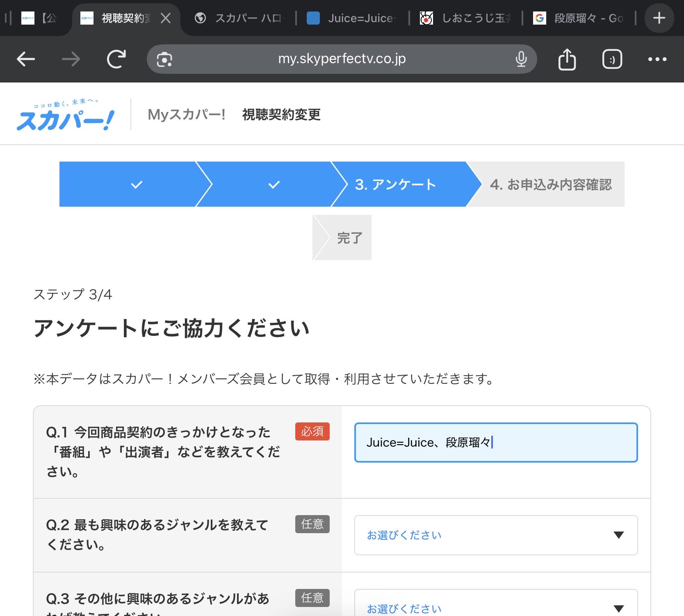Click the 視聴契約変更 header title
This screenshot has width=684, height=616.
[281, 114]
